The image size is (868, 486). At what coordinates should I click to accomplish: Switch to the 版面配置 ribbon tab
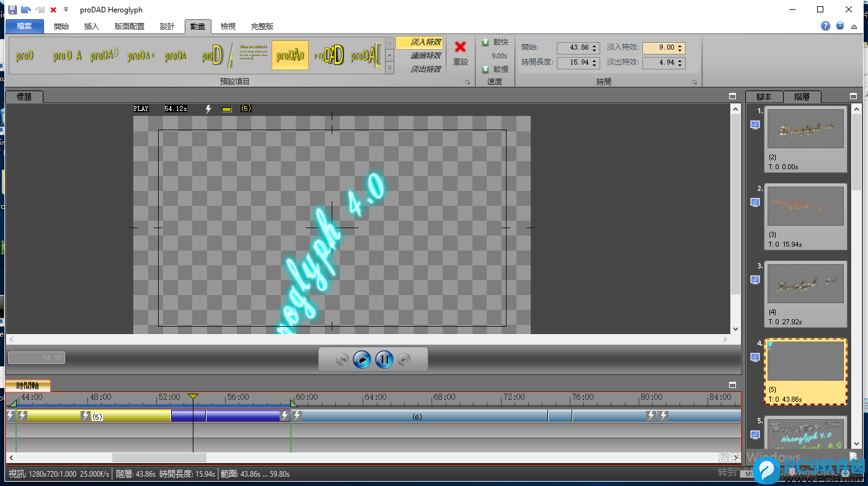coord(130,26)
